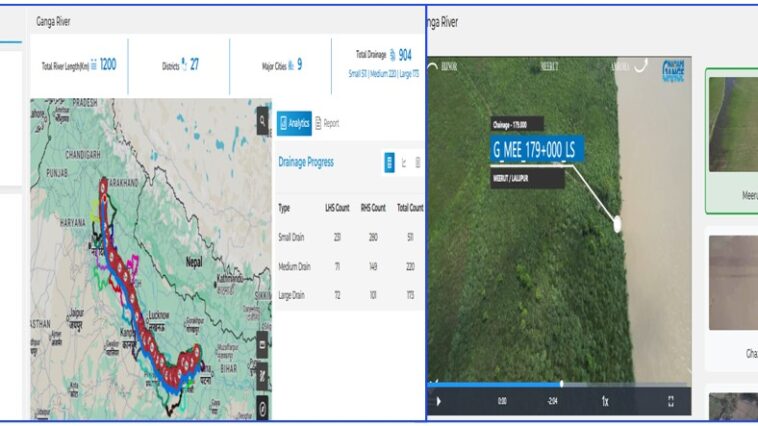
Task: Enter fullscreen on the video player
Action: [x=671, y=401]
